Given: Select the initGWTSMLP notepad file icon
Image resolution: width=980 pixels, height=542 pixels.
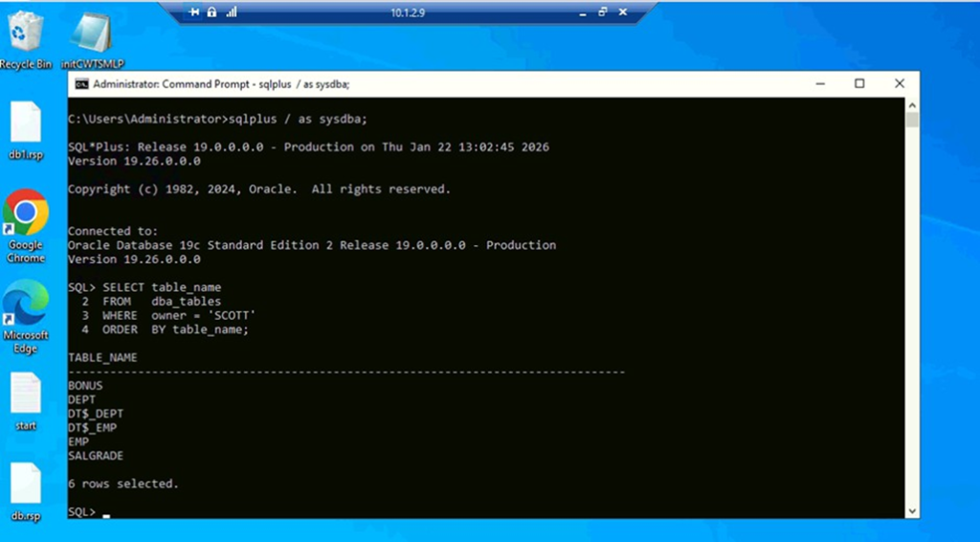Looking at the screenshot, I should (93, 39).
